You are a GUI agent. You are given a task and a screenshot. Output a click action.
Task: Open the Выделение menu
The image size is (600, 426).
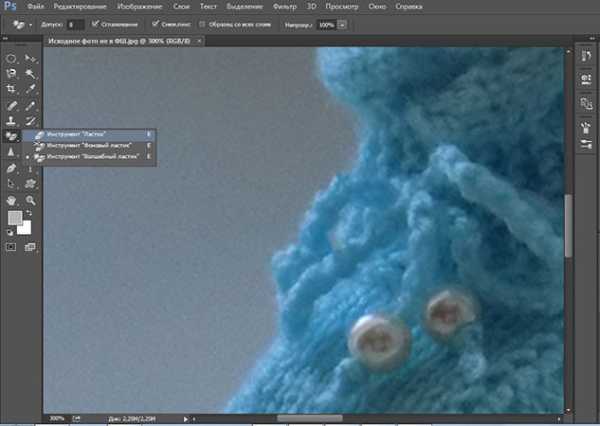point(245,6)
